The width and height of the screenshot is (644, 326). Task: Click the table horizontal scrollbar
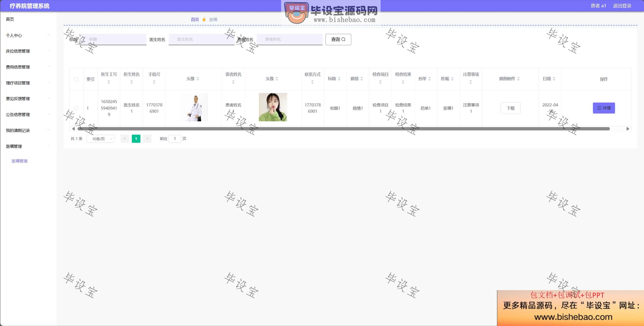tap(343, 129)
